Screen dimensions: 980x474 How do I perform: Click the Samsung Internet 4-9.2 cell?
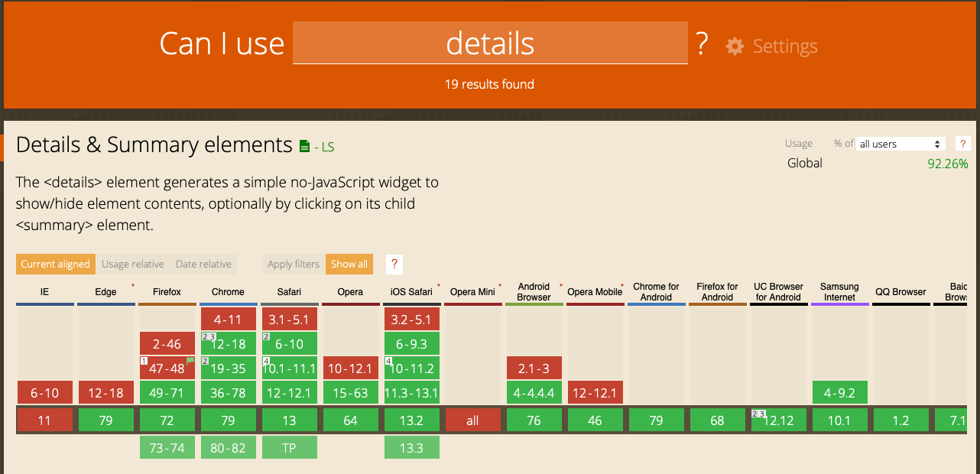[x=840, y=393]
